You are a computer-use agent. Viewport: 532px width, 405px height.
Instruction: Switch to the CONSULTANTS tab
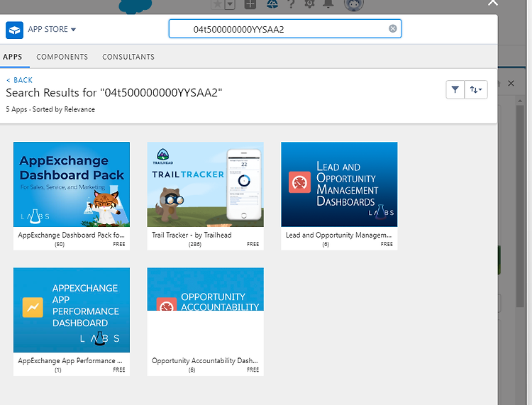[x=128, y=57]
